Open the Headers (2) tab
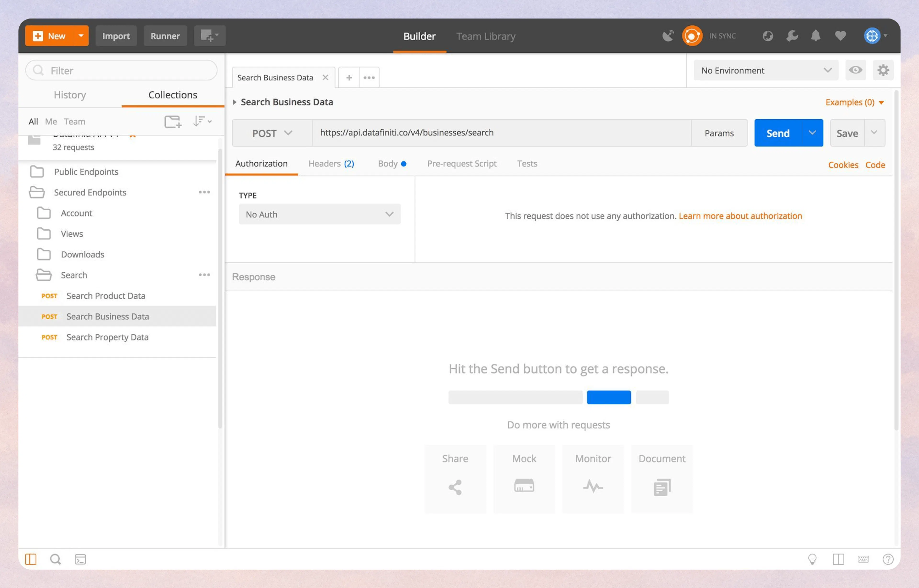Image resolution: width=919 pixels, height=588 pixels. [331, 163]
